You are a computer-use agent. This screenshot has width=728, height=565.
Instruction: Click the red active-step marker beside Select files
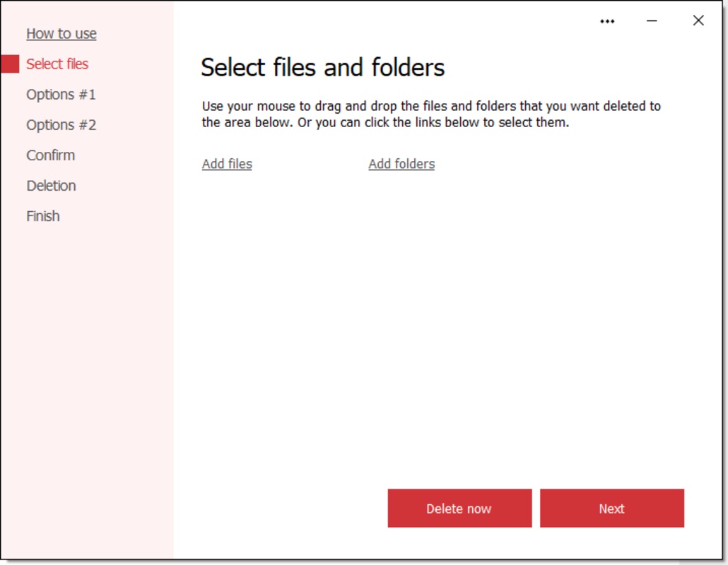10,64
